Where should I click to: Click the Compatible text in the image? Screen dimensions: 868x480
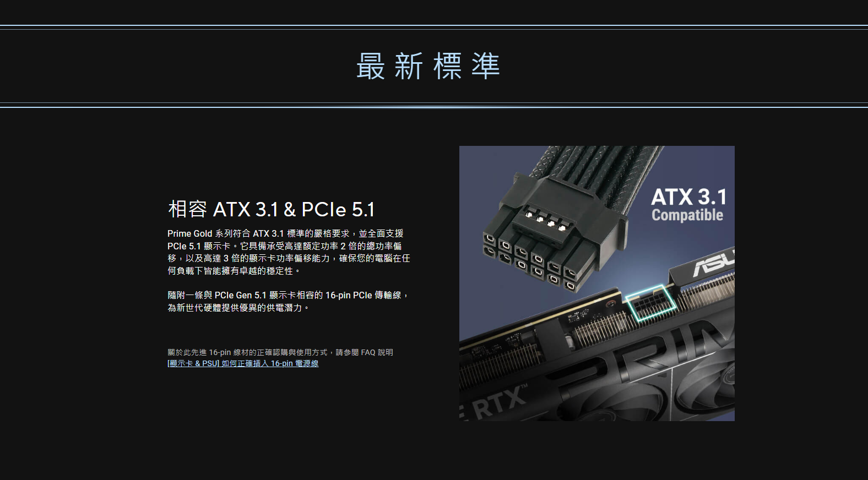pyautogui.click(x=687, y=215)
